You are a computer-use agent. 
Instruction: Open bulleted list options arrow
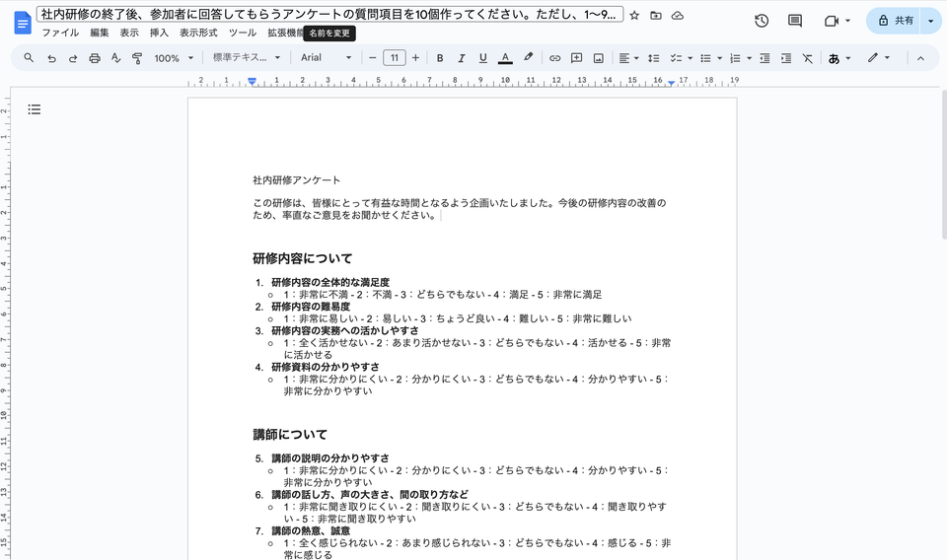(x=719, y=58)
